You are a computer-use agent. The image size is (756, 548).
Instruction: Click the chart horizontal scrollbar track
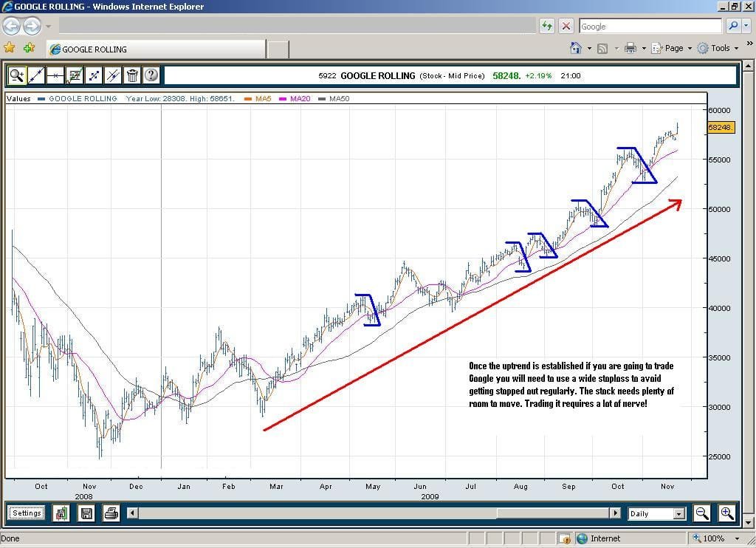coord(317,513)
